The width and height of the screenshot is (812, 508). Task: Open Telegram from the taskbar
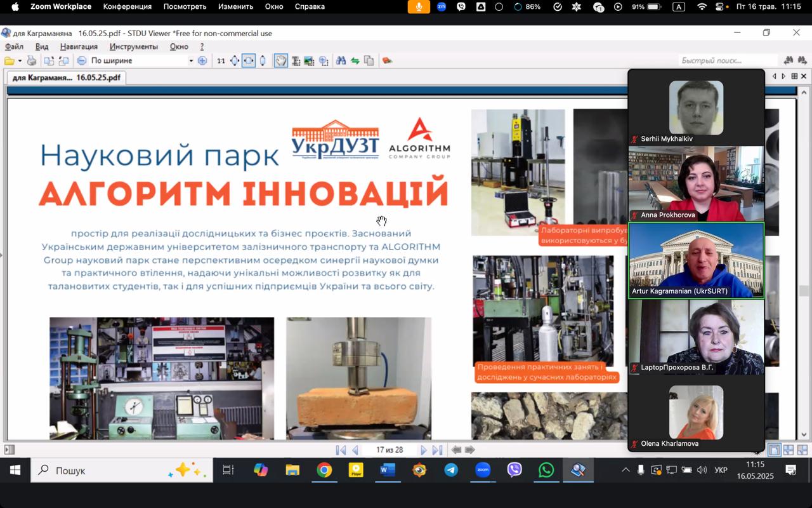[451, 471]
